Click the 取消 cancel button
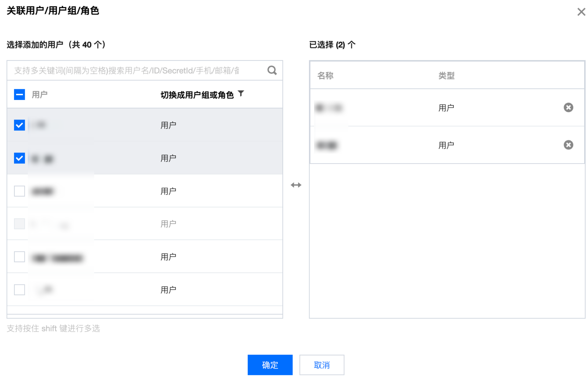 [x=321, y=365]
